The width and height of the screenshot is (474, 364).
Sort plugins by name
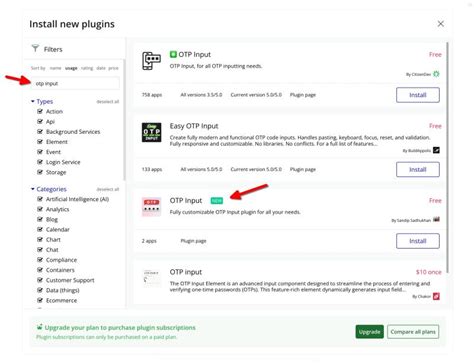[55, 68]
